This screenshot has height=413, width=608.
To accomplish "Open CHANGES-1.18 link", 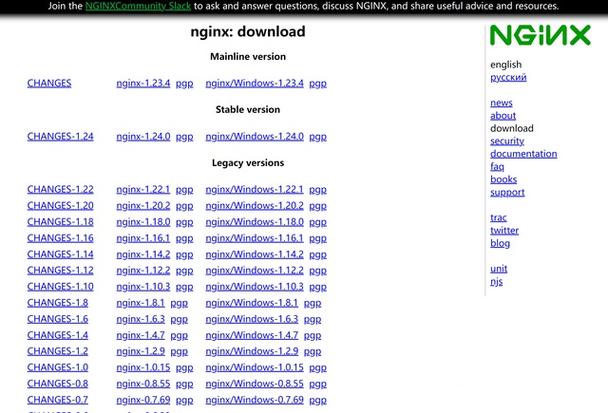I will tap(60, 222).
